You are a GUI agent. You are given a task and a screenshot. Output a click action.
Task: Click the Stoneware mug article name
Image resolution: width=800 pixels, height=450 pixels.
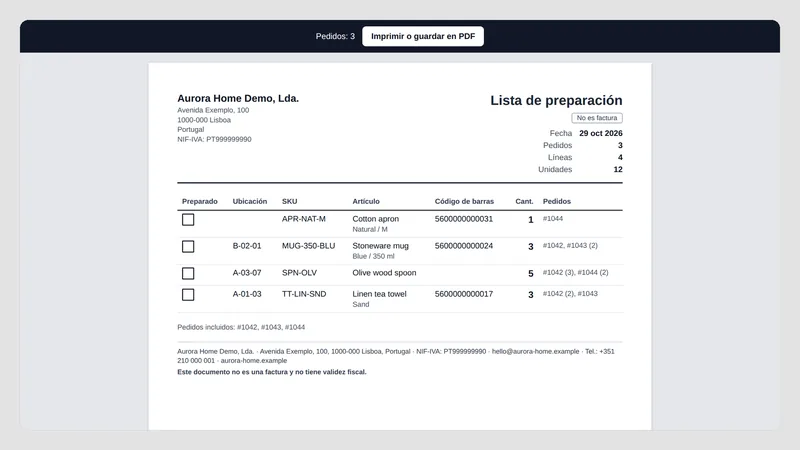pos(381,246)
